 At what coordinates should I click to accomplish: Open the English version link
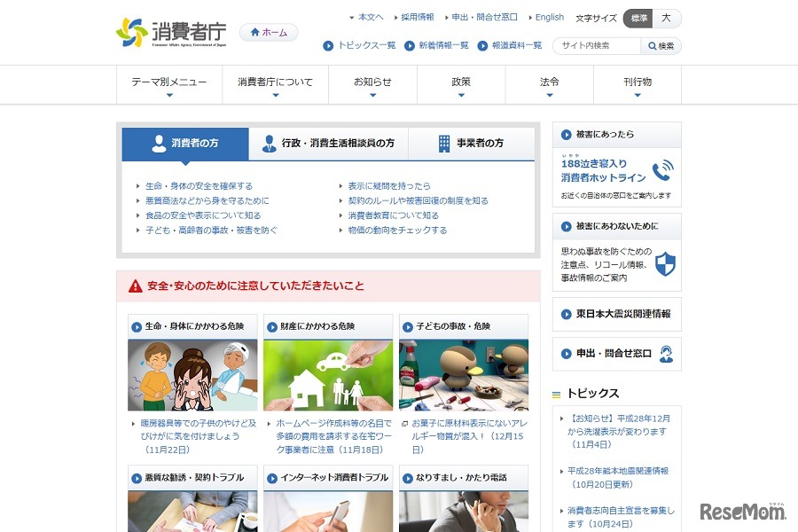(x=548, y=15)
